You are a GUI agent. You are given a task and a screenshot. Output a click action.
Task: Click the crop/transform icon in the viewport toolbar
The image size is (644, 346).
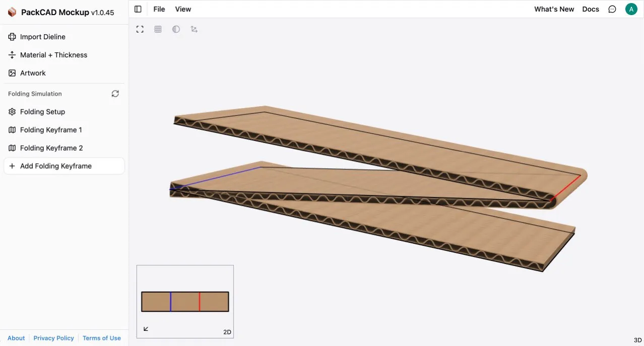tap(194, 29)
